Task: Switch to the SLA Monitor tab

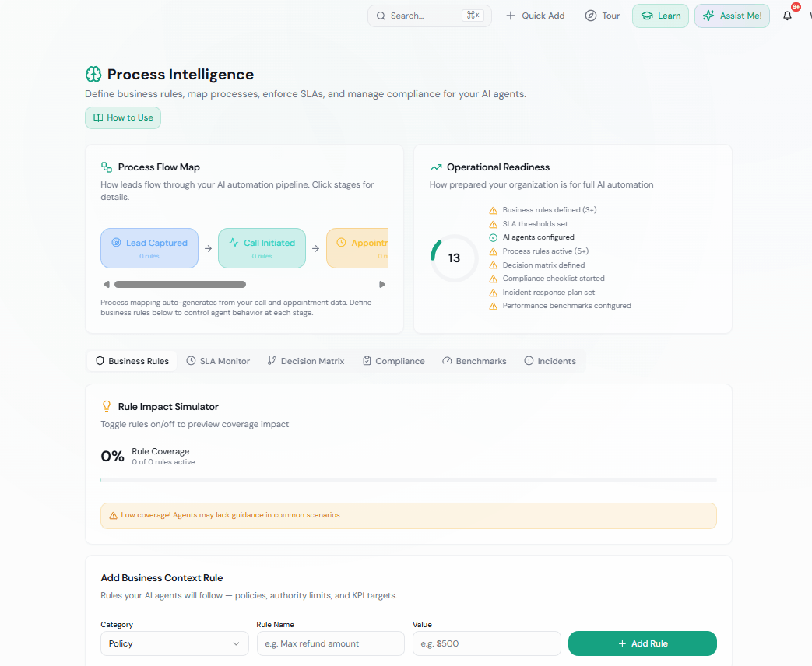Action: (218, 360)
